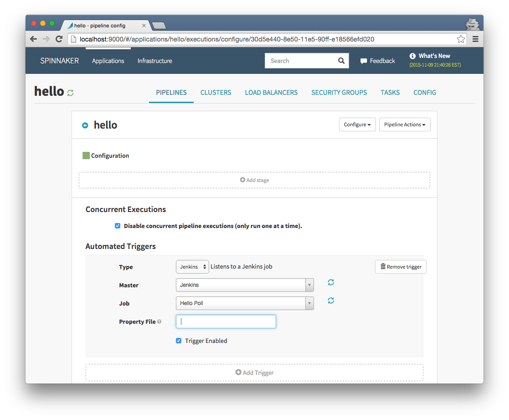Reload the page using the browser refresh icon

[59, 39]
